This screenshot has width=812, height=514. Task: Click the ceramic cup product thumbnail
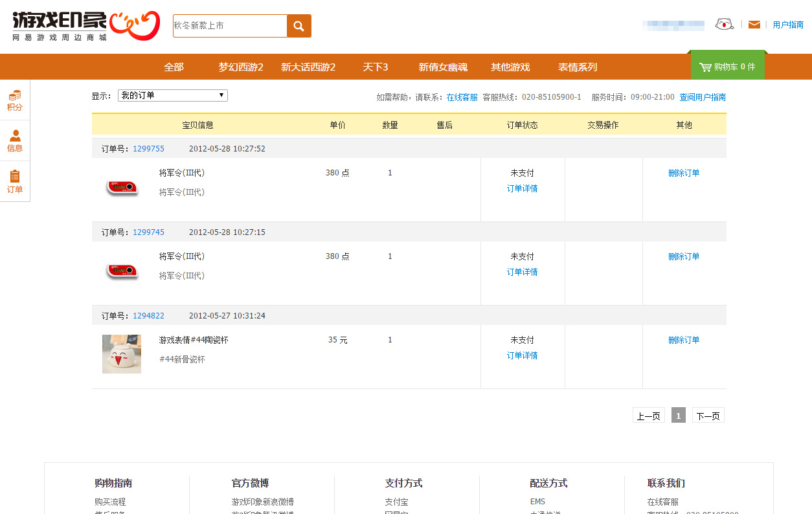122,354
